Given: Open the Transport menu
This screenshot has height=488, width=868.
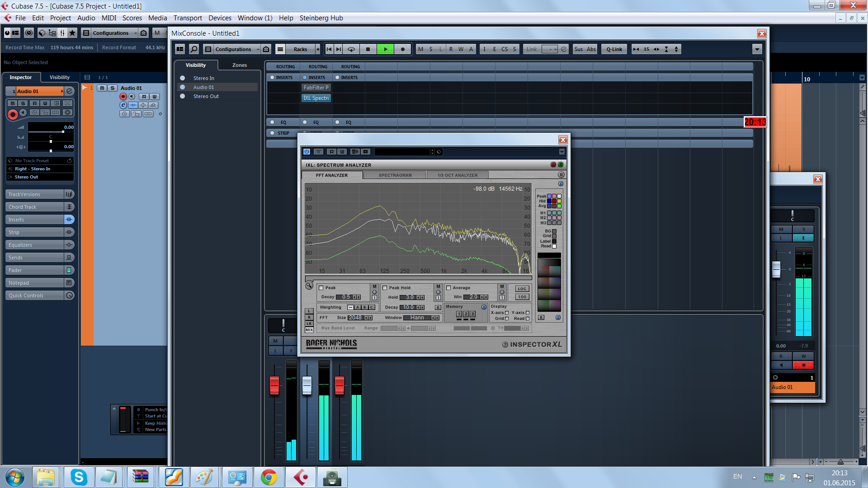Looking at the screenshot, I should 188,18.
